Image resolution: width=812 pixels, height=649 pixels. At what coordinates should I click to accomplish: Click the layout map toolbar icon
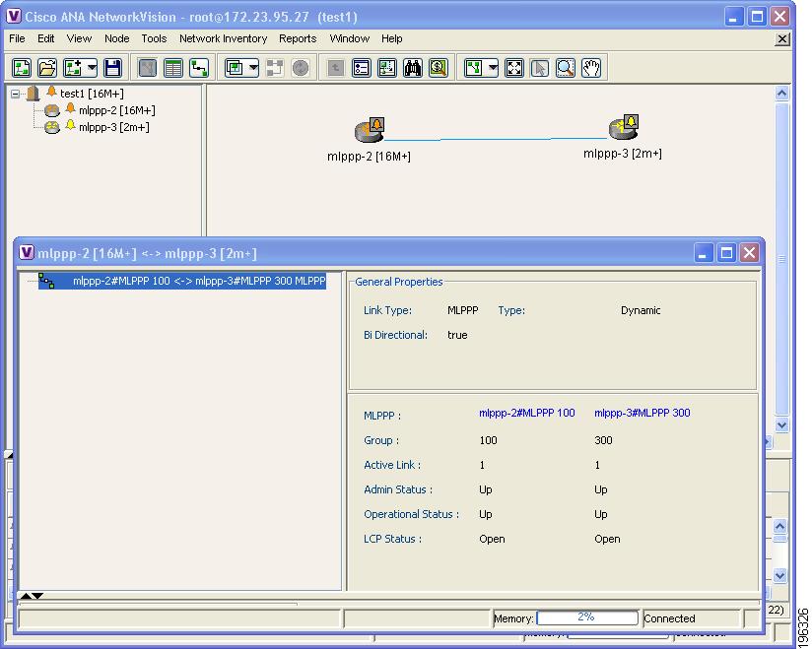tap(474, 68)
